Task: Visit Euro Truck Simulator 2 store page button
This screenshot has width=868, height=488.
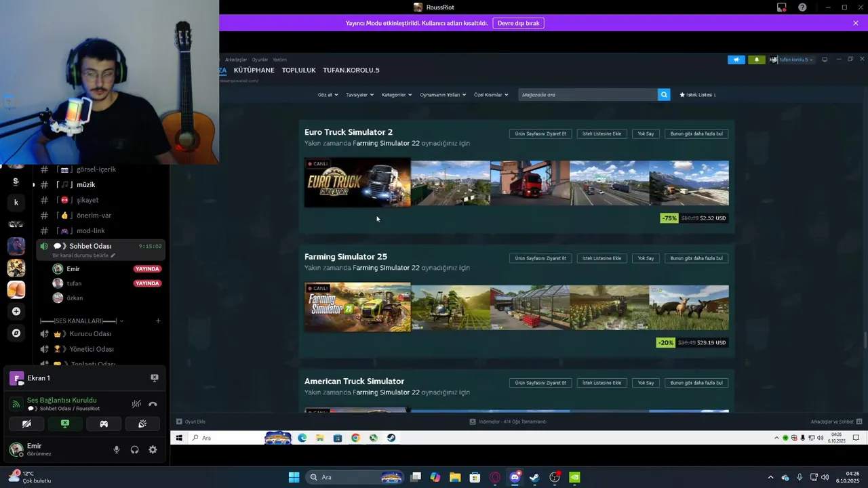Action: coord(540,134)
